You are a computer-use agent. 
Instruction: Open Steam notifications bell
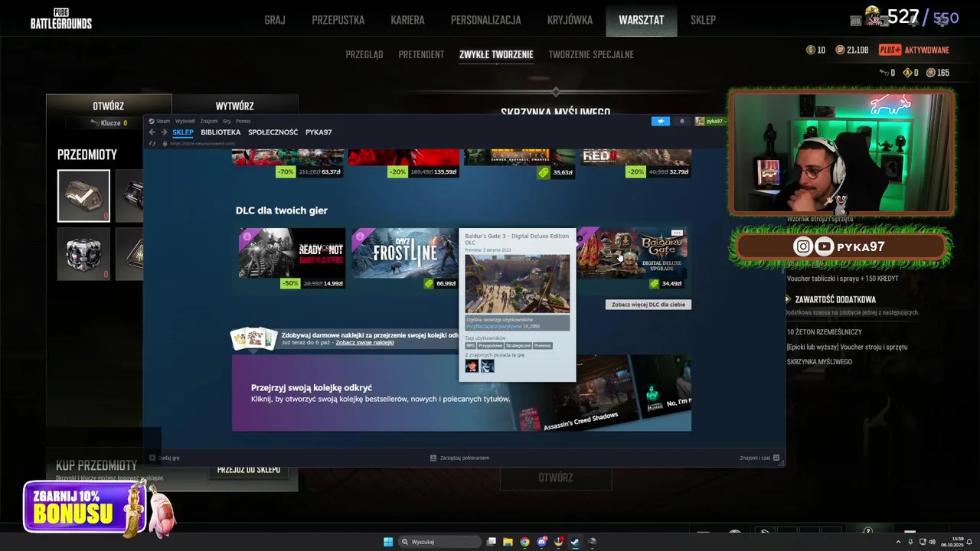pos(681,121)
